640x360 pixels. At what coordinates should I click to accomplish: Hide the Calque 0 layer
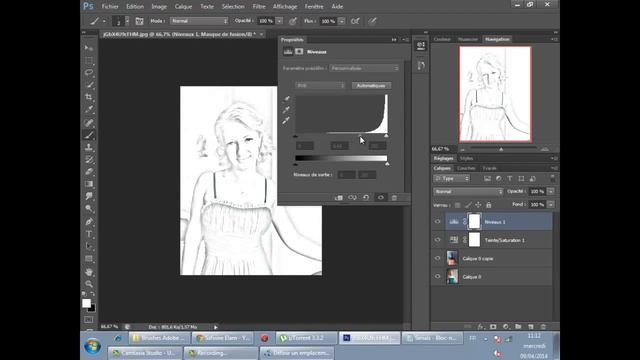point(438,277)
